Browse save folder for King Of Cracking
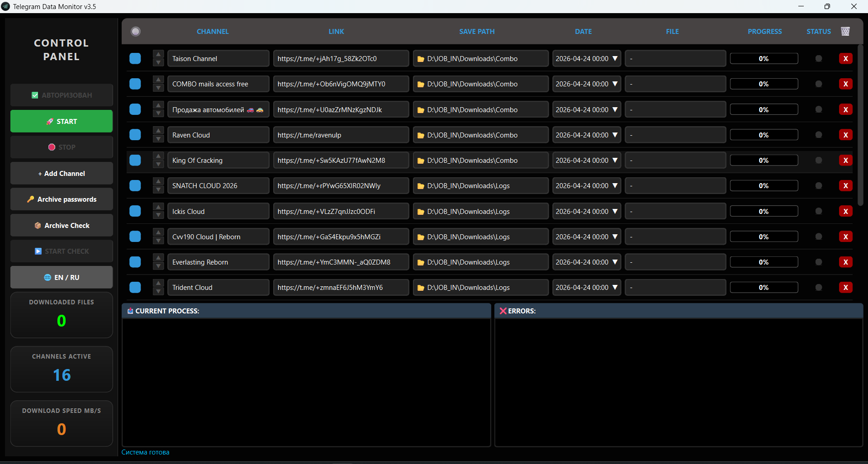Viewport: 868px width, 464px height. point(421,161)
